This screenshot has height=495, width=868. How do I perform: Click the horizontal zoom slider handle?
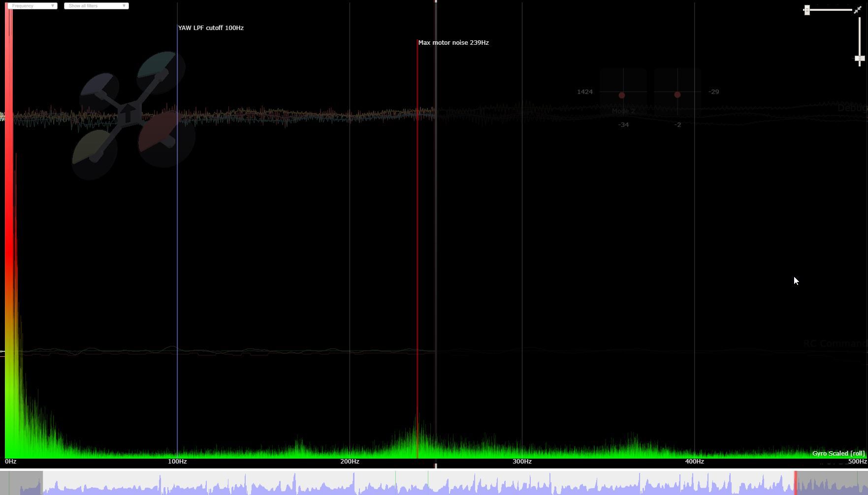[807, 10]
